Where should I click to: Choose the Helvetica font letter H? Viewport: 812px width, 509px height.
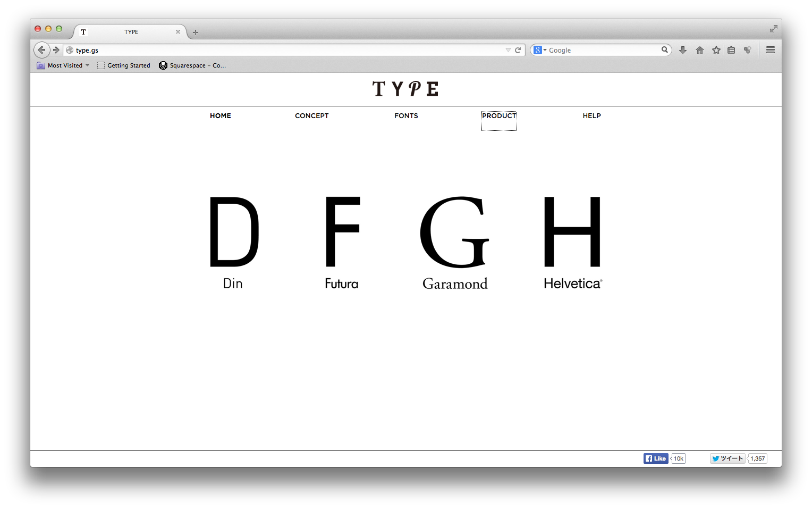pos(572,231)
